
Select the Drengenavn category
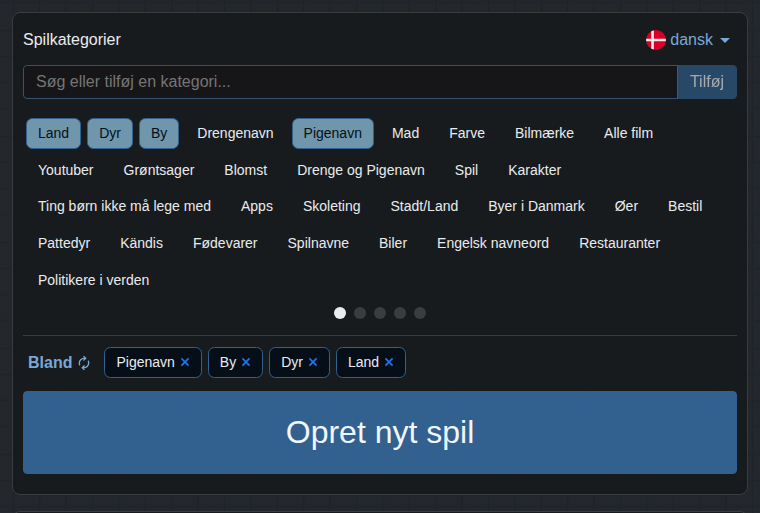pos(235,133)
